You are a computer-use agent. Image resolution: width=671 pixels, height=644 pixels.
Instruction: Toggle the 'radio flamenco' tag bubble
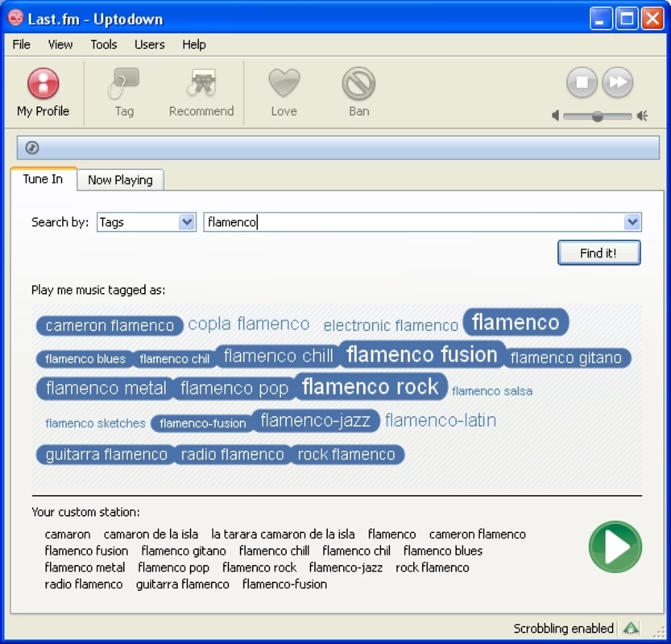click(x=232, y=454)
